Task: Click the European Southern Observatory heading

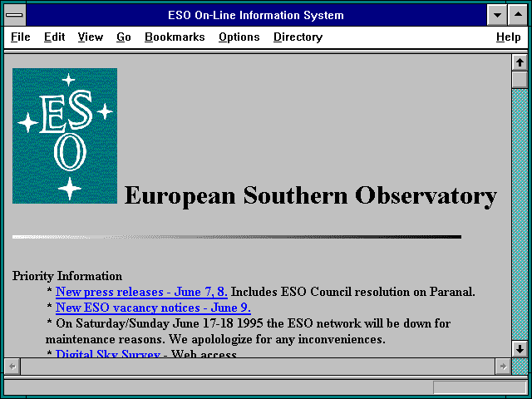Action: pyautogui.click(x=310, y=196)
